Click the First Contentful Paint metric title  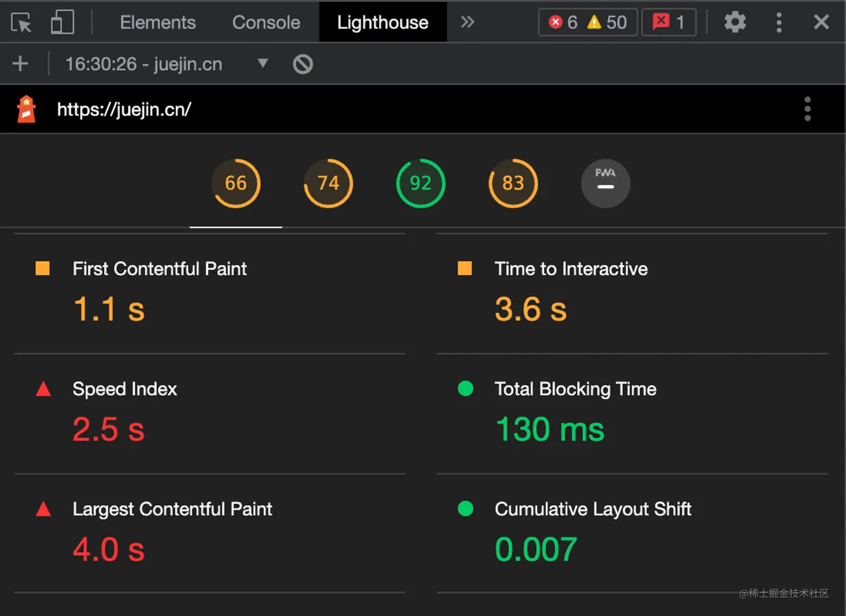click(159, 269)
